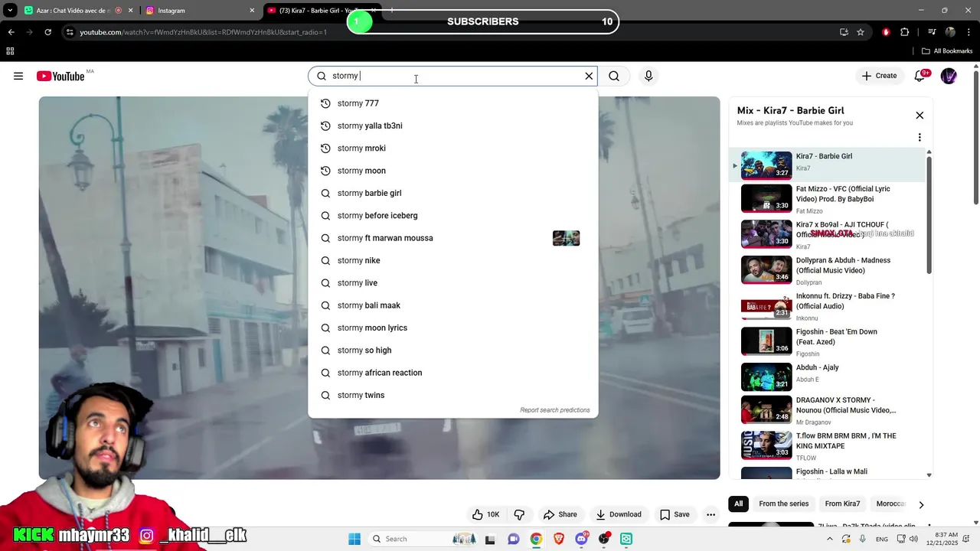
Task: Open the Windows Start menu
Action: point(354,539)
